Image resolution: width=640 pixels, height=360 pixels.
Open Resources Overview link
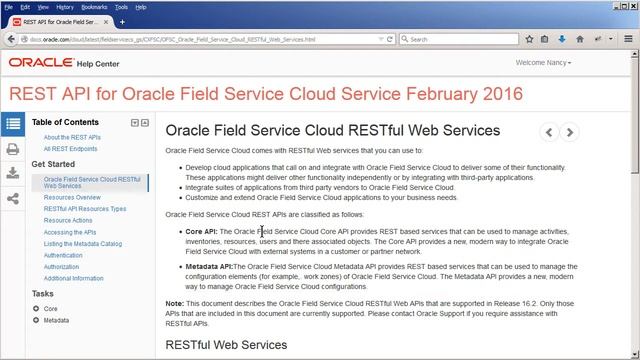coord(72,197)
